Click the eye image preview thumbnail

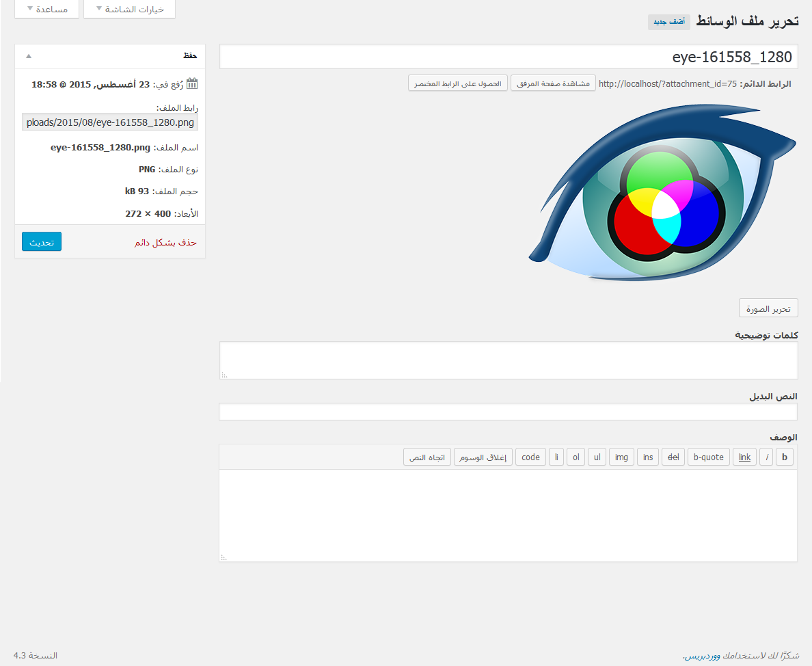click(662, 194)
